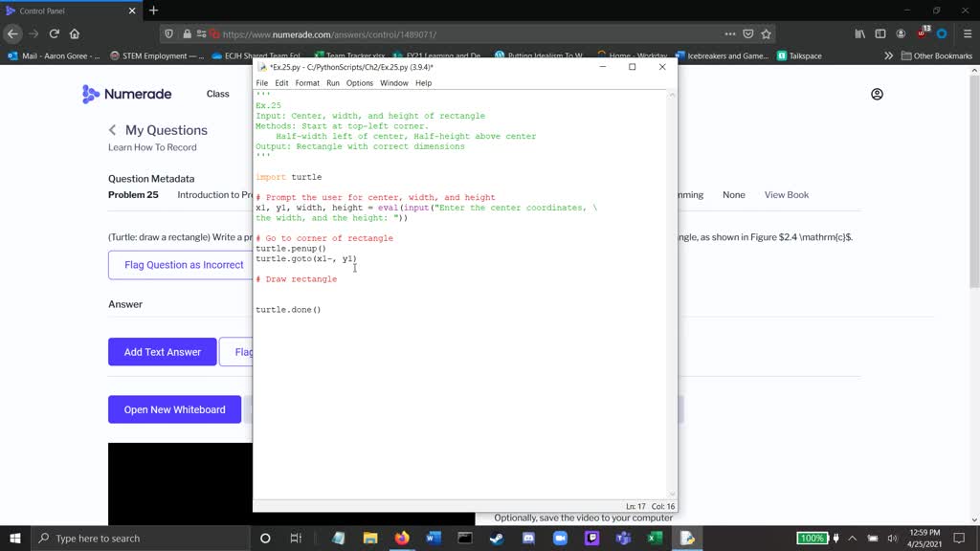Open the browser home page
Image resolution: width=980 pixels, height=551 pixels.
pos(75,33)
